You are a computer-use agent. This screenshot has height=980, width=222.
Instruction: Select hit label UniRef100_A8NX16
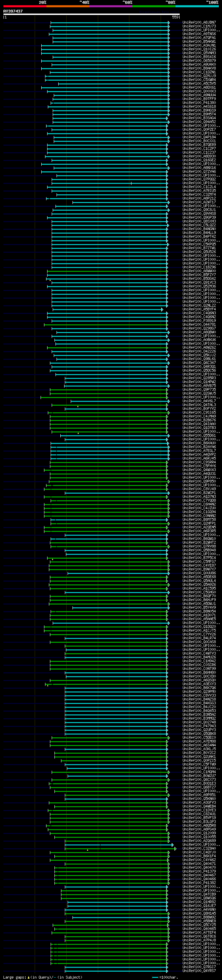199,168
